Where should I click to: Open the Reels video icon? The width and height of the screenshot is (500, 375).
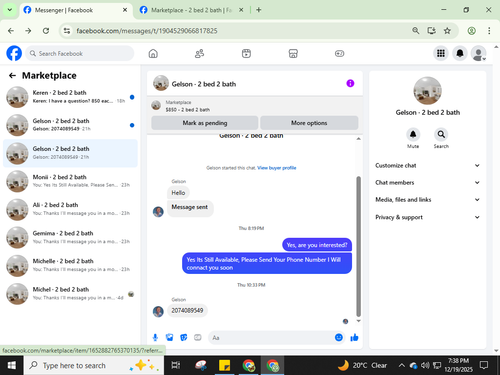[x=246, y=53]
